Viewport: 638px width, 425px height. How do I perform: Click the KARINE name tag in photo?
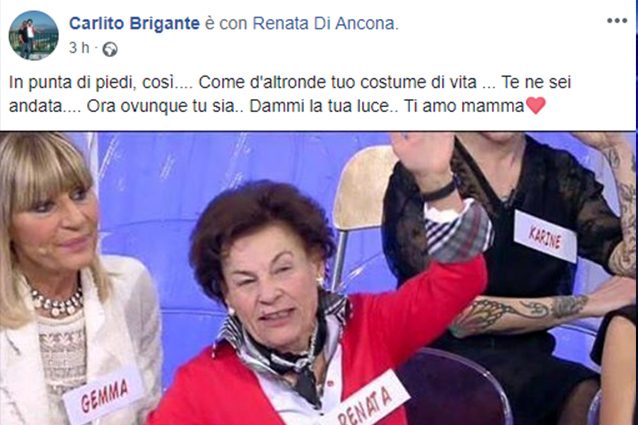pyautogui.click(x=545, y=236)
